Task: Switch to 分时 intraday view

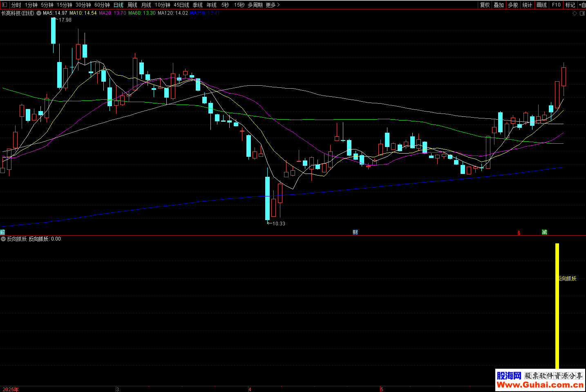Action: pyautogui.click(x=16, y=5)
